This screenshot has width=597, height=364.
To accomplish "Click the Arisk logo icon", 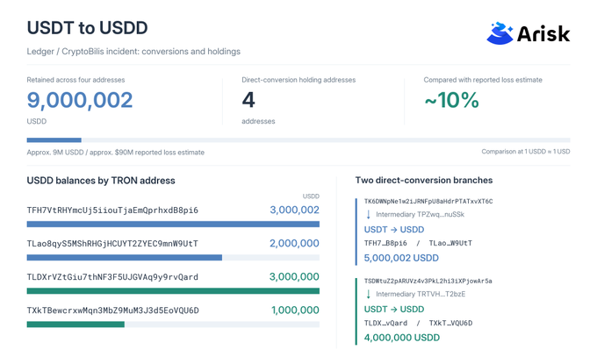I will click(x=500, y=33).
